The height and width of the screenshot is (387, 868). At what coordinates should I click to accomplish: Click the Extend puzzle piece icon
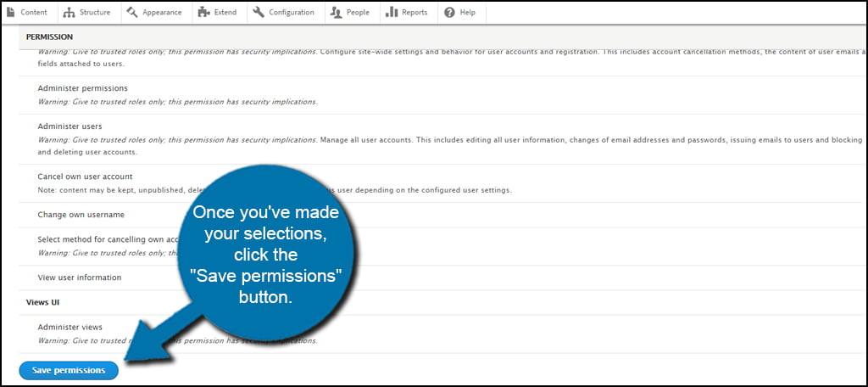(203, 12)
